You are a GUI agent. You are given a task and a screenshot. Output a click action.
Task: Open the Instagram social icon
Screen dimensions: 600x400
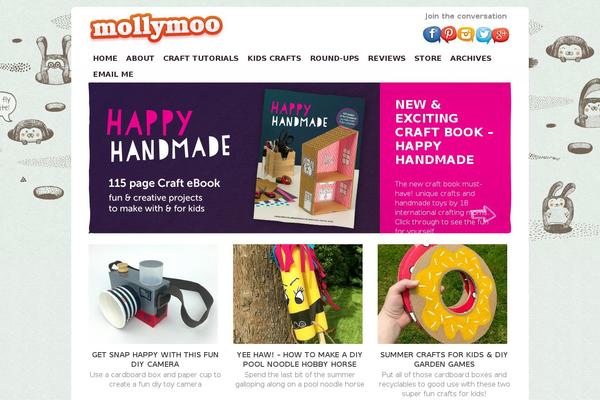[x=466, y=34]
